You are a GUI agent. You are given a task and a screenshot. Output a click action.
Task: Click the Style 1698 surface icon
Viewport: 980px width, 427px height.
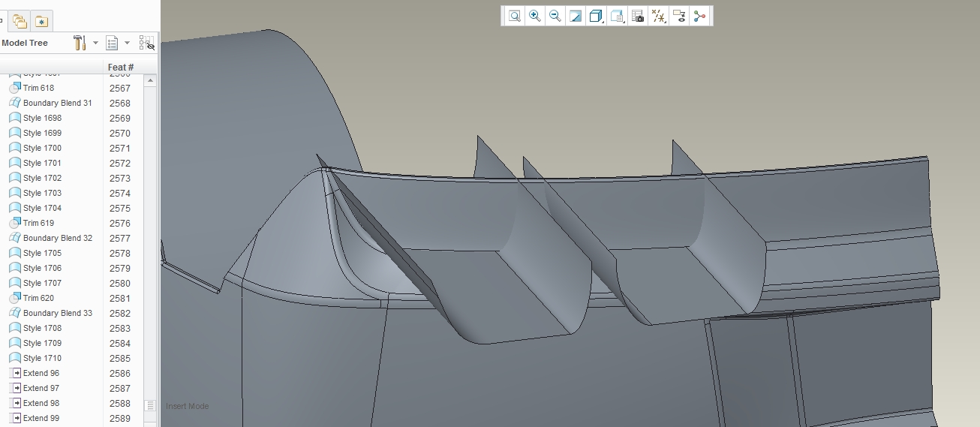coord(15,118)
